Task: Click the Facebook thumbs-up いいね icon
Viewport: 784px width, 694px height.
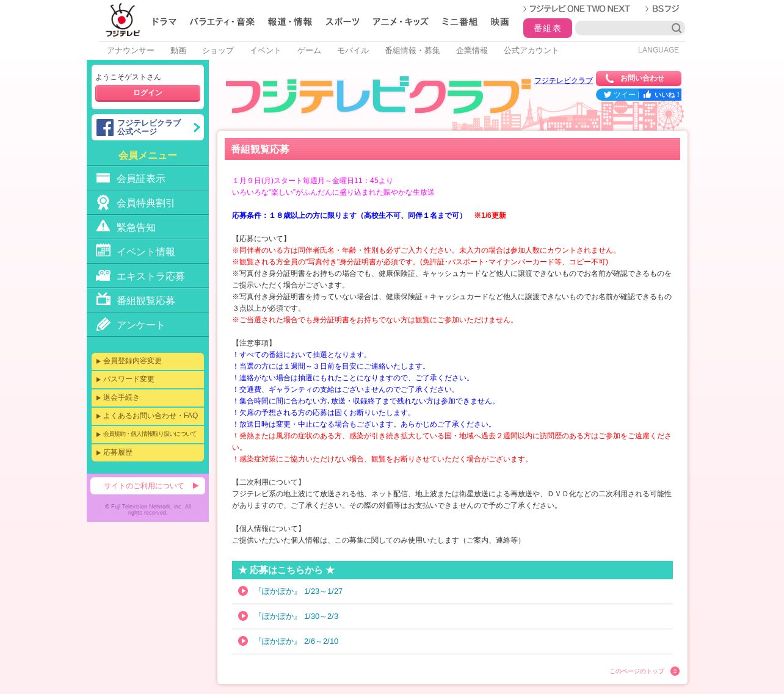Action: point(647,95)
